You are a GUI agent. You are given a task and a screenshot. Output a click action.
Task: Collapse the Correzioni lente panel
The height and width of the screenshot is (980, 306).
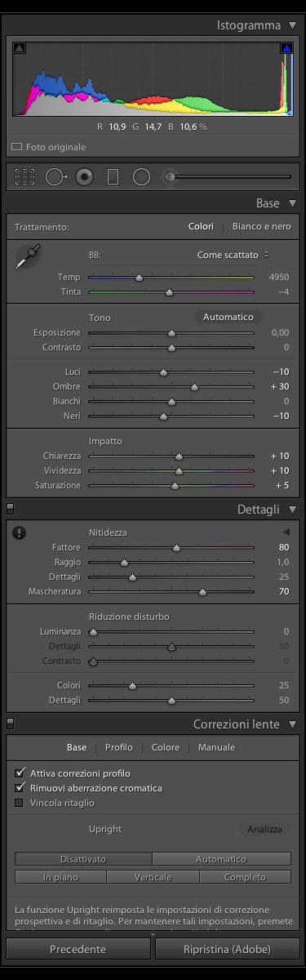[x=292, y=724]
